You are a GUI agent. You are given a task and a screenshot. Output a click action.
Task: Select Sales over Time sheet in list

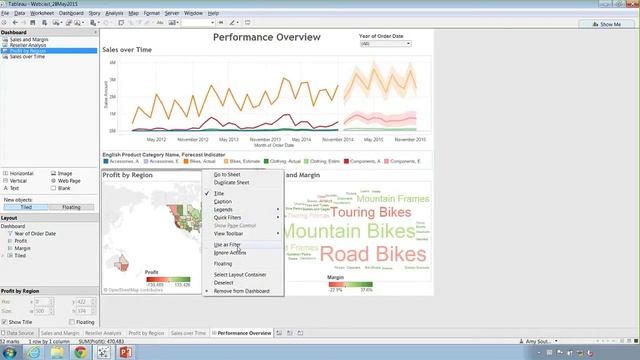click(27, 57)
